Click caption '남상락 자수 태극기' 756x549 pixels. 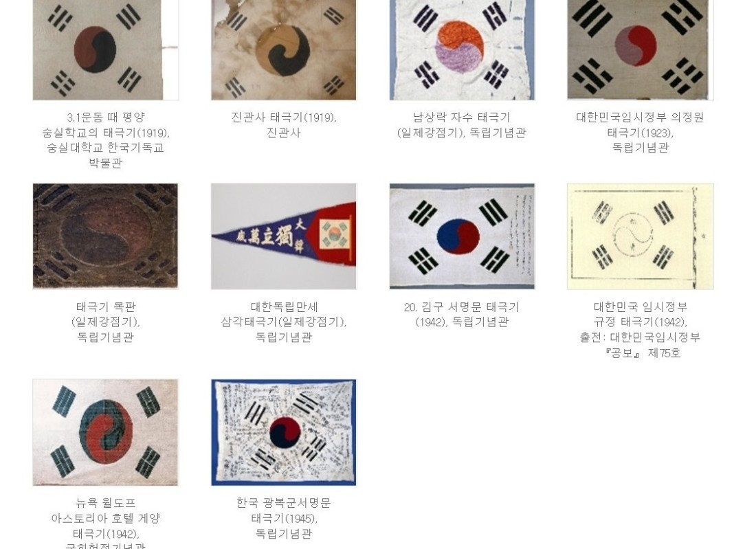pyautogui.click(x=461, y=117)
